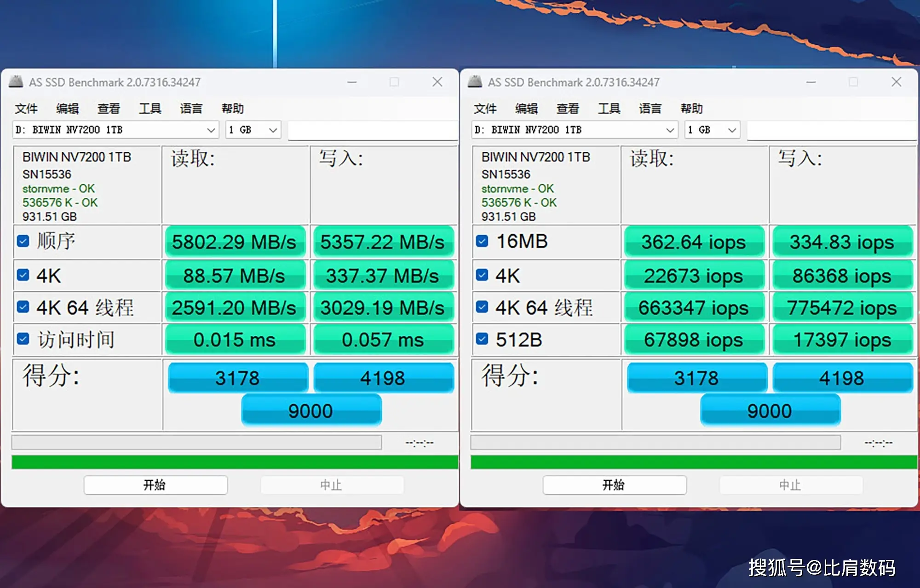Open 工具 menu in right window
Screen dimensions: 920x588
click(609, 109)
